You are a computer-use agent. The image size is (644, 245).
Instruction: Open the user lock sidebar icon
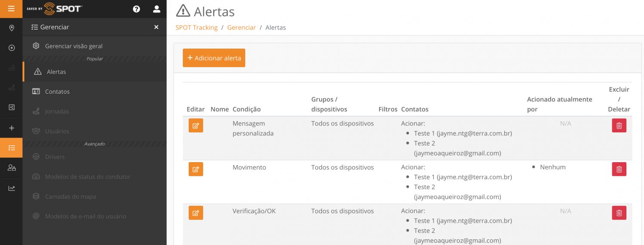(12, 168)
